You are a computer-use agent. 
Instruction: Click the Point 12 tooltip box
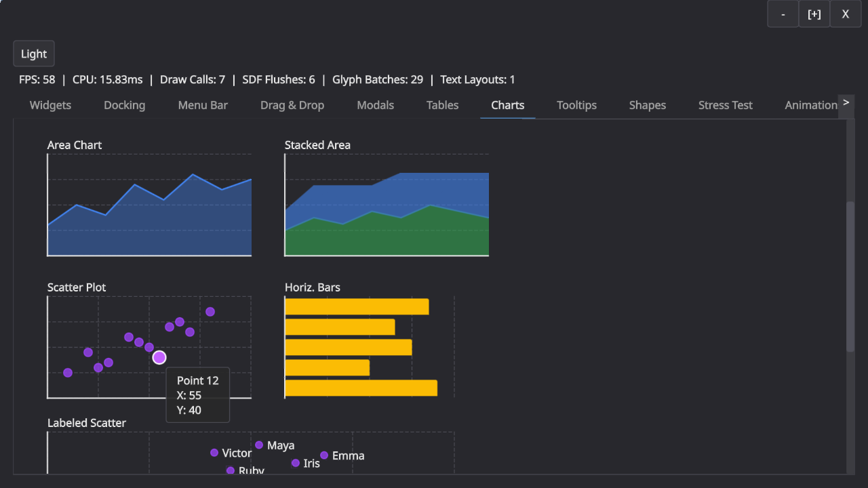click(x=197, y=395)
